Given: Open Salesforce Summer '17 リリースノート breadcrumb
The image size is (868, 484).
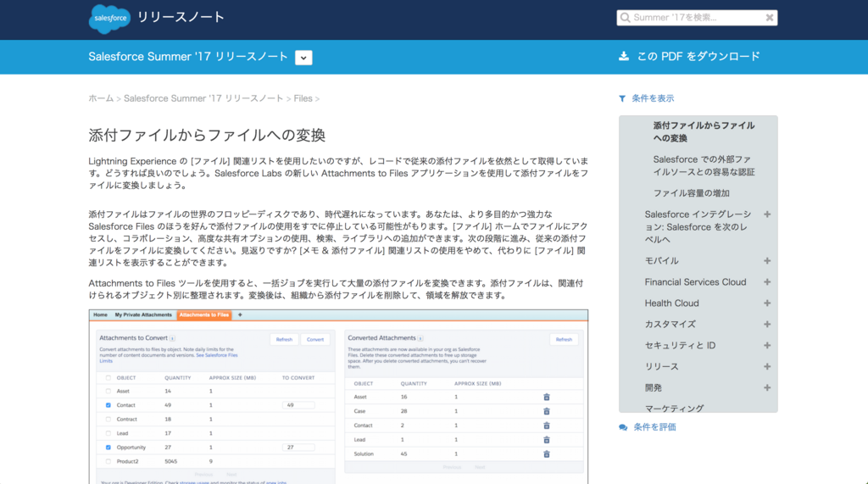Looking at the screenshot, I should coord(203,98).
